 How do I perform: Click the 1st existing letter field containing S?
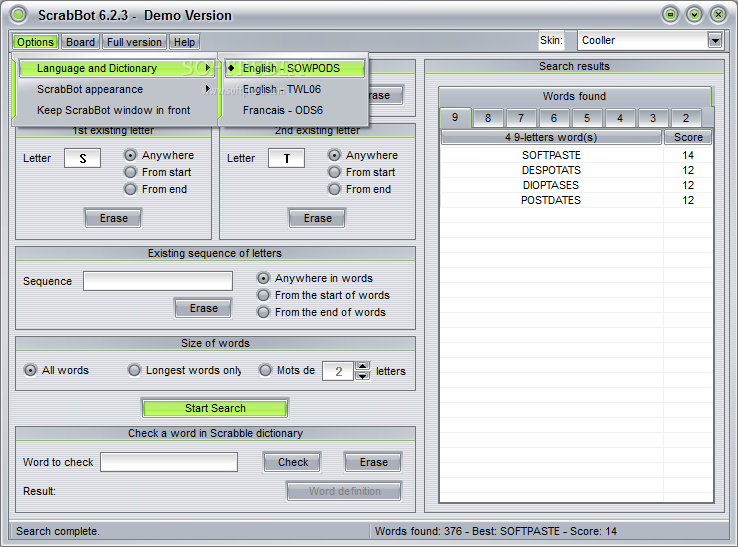82,158
